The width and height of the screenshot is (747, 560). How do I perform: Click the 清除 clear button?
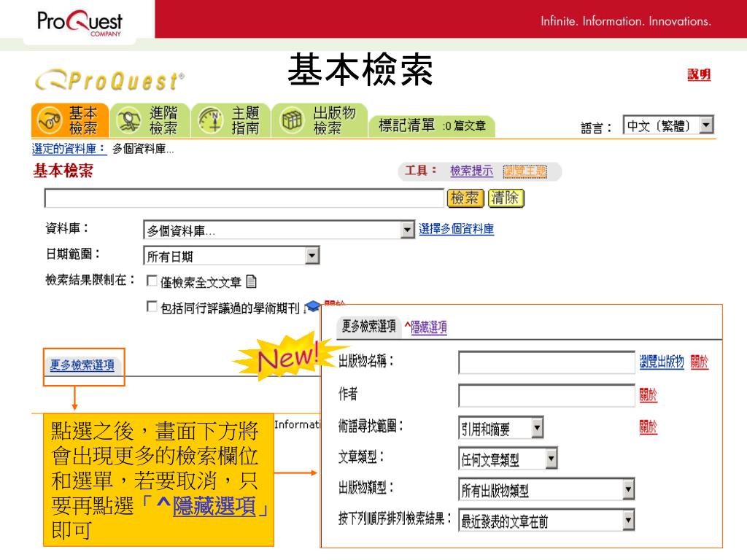click(506, 198)
